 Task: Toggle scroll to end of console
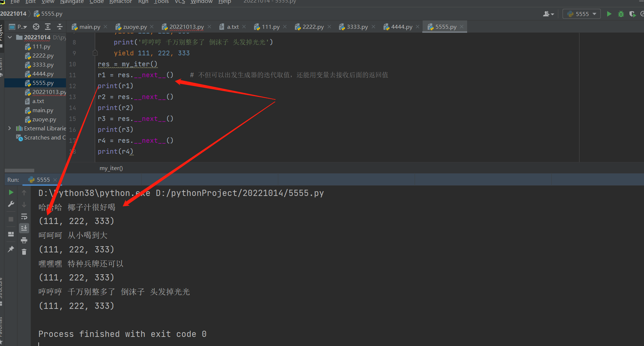(24, 228)
